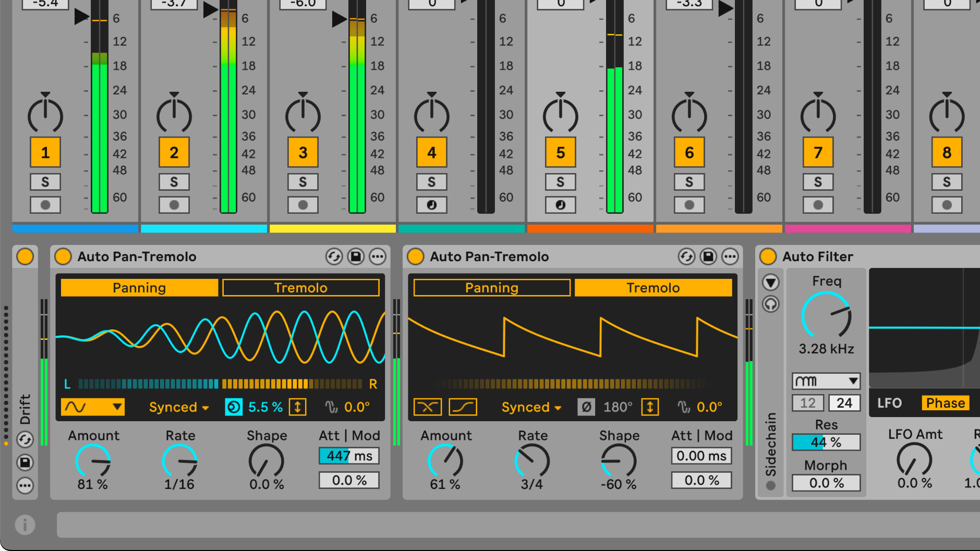
Task: Click the 0.00 ms attack time field
Action: tap(701, 456)
